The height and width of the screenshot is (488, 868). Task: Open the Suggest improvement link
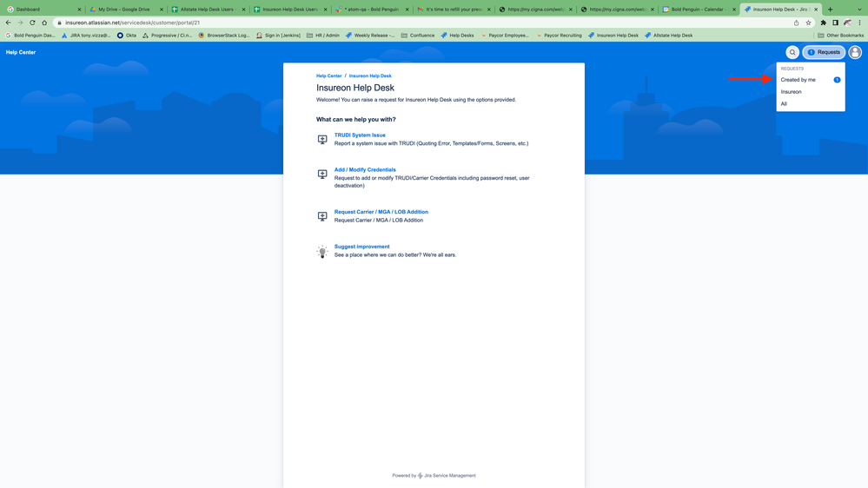[361, 247]
